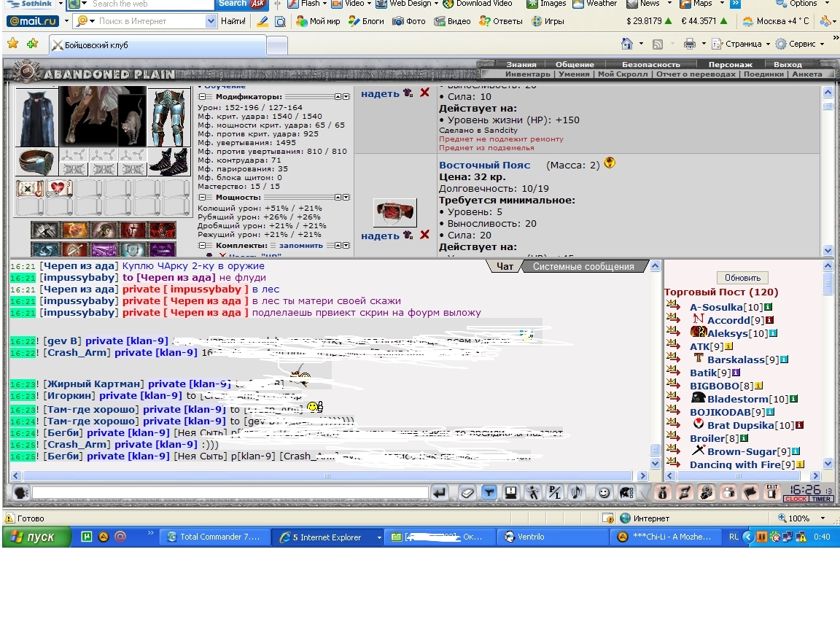
Task: Open the Мой мир toolbar link
Action: click(x=318, y=21)
